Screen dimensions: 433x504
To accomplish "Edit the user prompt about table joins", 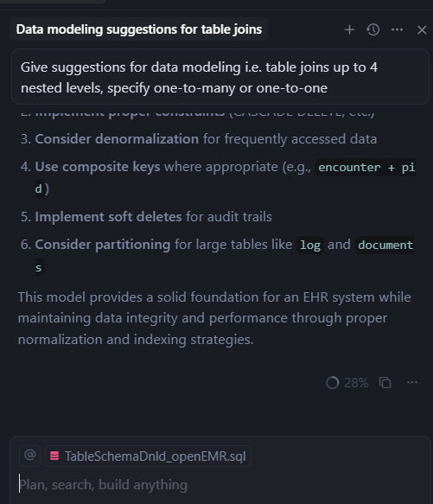I will pyautogui.click(x=220, y=77).
